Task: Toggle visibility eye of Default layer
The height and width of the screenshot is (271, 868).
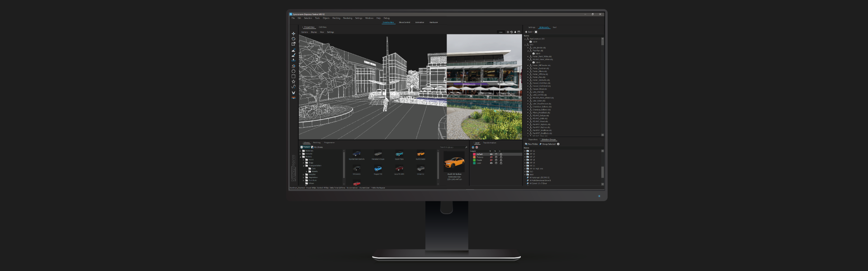Action: tap(491, 154)
